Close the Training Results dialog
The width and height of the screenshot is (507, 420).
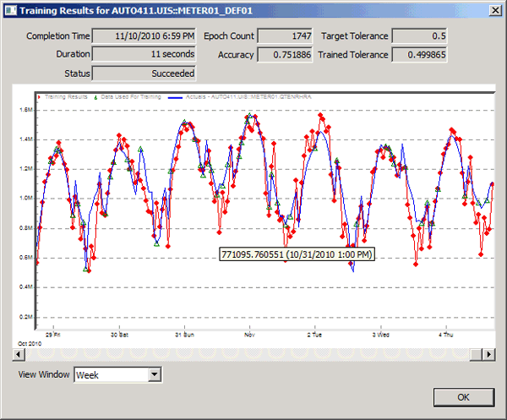[495, 10]
